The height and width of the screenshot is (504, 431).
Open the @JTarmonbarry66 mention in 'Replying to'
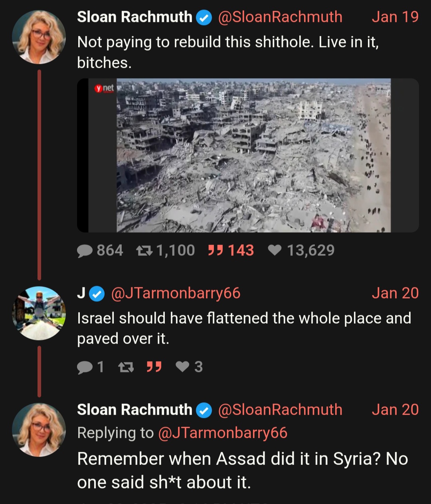223,433
